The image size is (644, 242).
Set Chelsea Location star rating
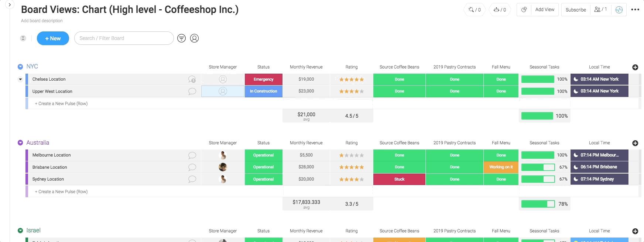352,79
